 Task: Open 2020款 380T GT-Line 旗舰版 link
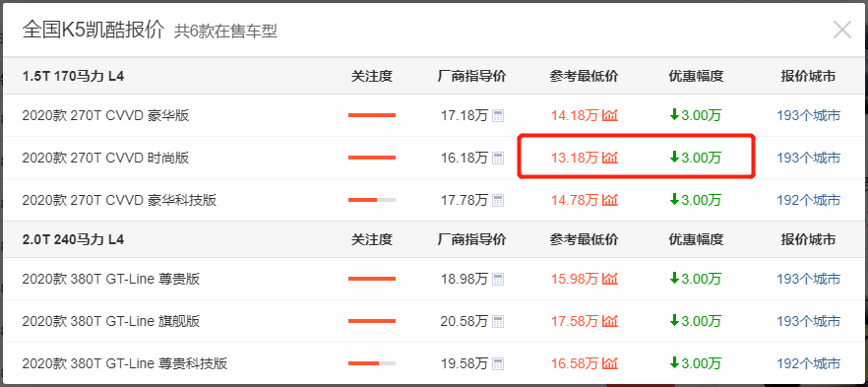click(x=111, y=321)
